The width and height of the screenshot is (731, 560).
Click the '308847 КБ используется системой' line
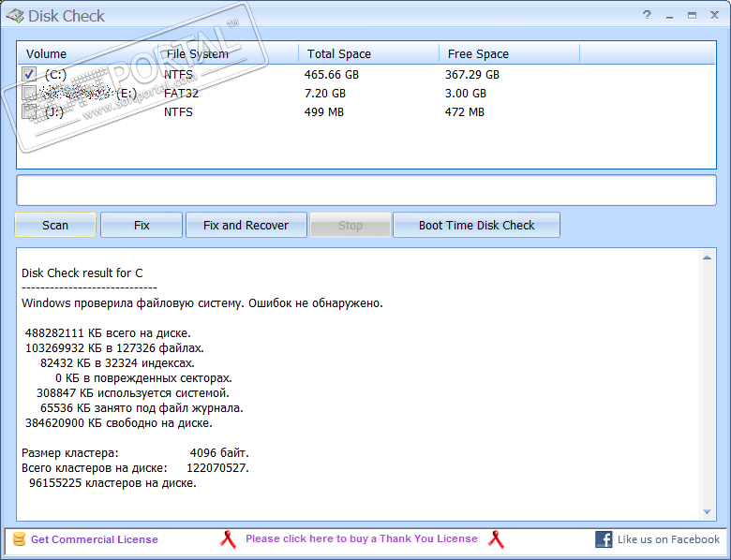click(133, 392)
